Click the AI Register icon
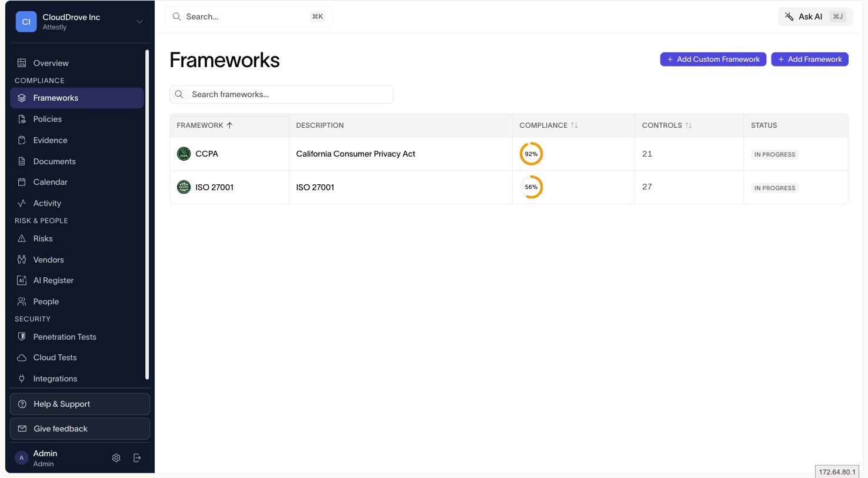Screen dimensions: 868x478 pos(22,280)
